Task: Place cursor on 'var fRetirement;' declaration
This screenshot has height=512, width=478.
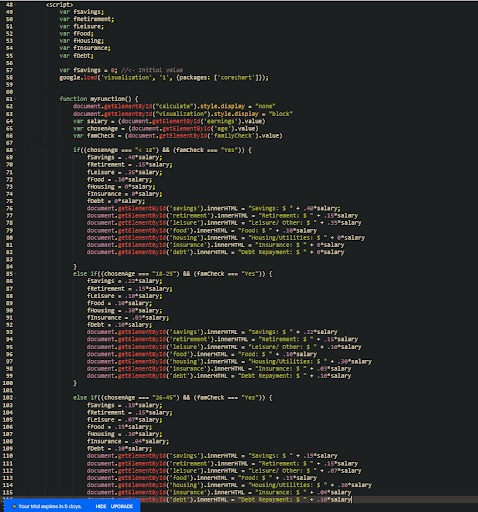Action: [x=87, y=19]
